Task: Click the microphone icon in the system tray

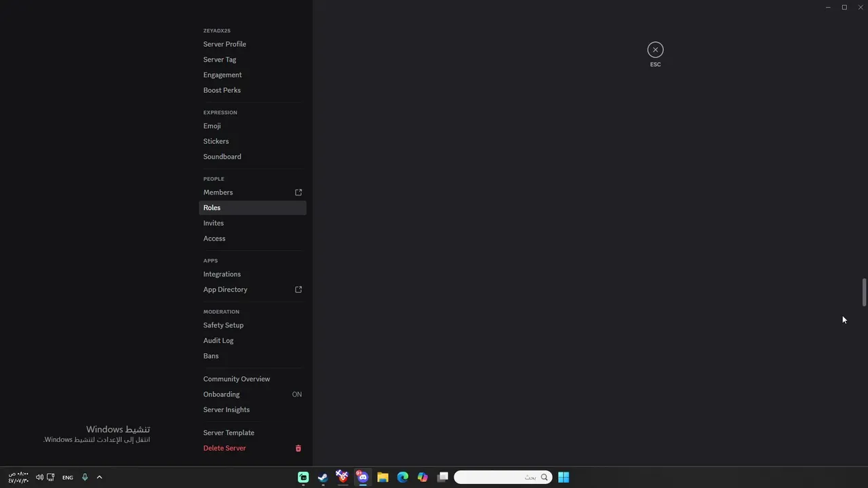Action: (x=85, y=477)
